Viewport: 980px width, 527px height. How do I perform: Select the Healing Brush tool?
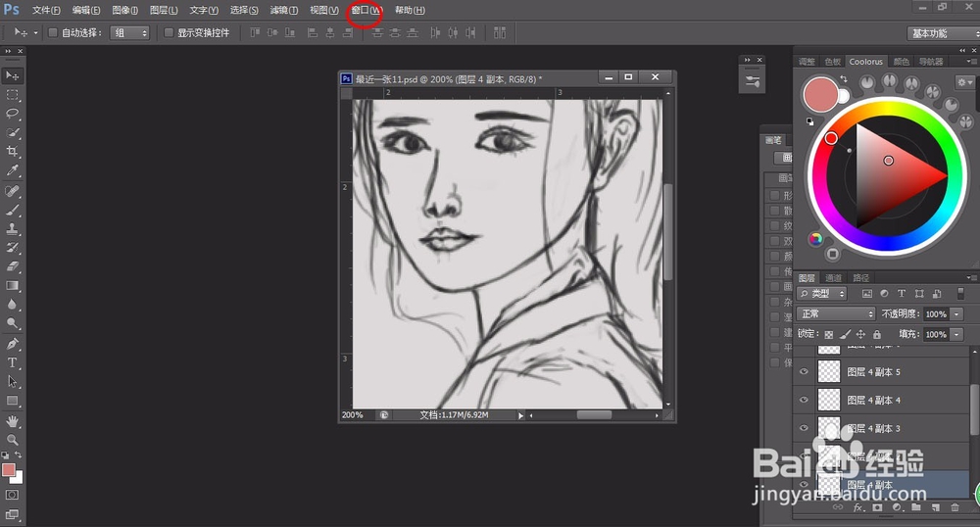click(12, 191)
